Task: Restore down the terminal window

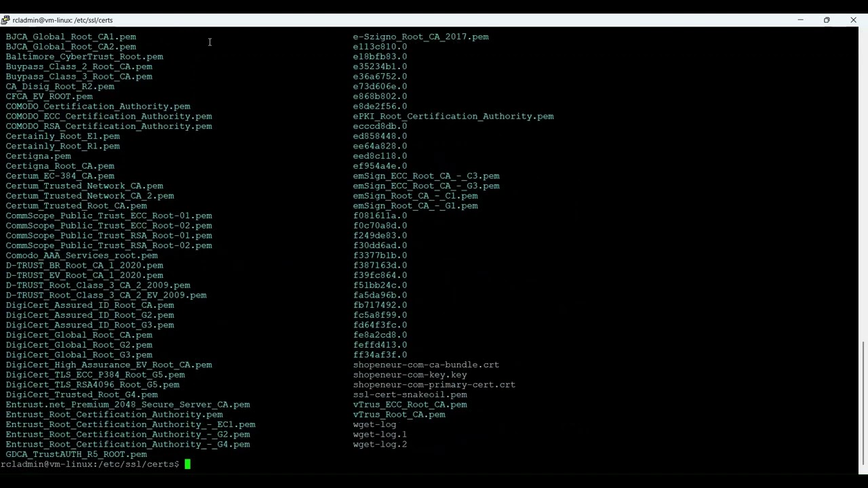Action: 827,20
